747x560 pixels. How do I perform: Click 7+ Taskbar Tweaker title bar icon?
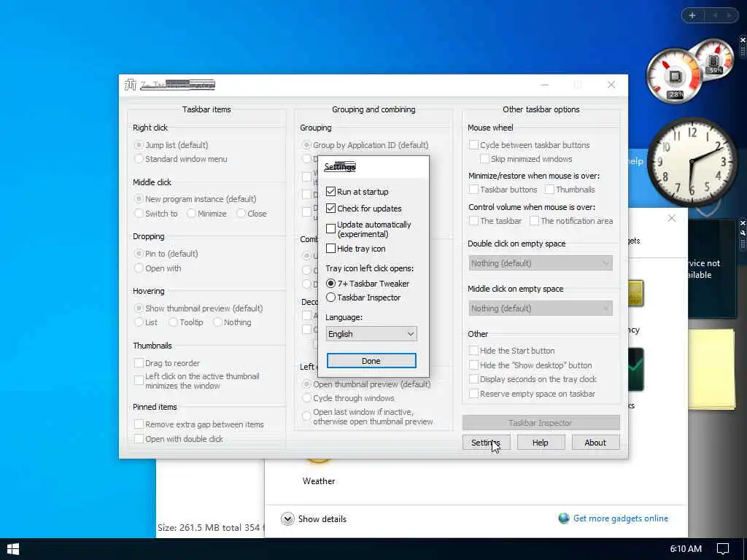(131, 85)
